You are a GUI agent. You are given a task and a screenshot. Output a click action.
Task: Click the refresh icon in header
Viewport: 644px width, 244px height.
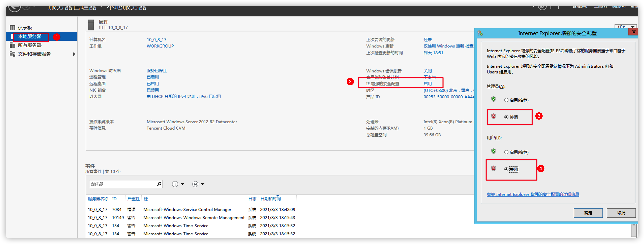542,7
